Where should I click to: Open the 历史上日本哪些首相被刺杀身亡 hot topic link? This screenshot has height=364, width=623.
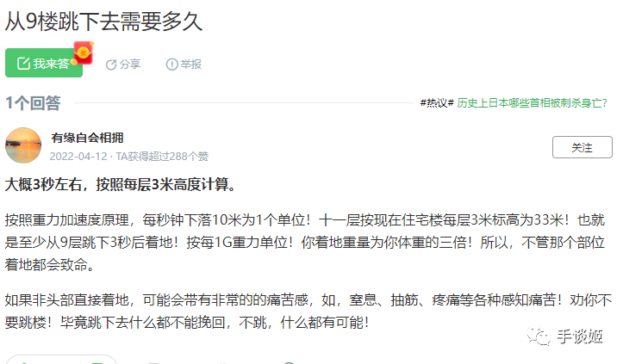coord(532,103)
